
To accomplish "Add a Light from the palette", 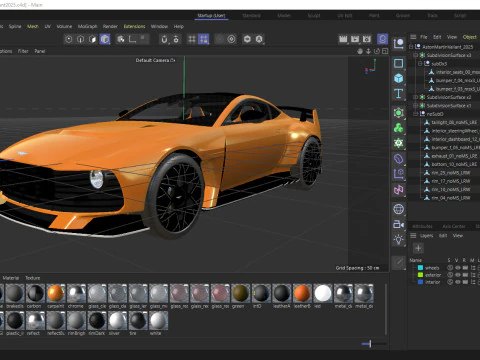I will tap(399, 239).
